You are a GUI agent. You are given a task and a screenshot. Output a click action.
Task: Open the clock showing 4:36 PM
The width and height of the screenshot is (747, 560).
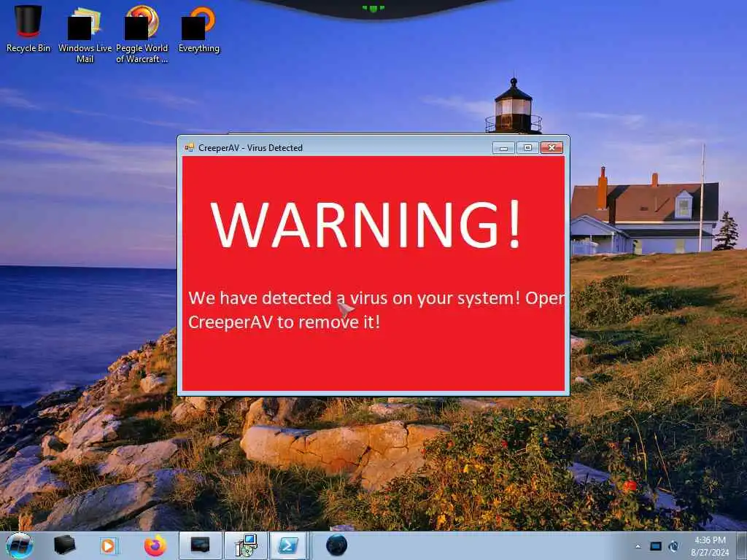pyautogui.click(x=710, y=546)
